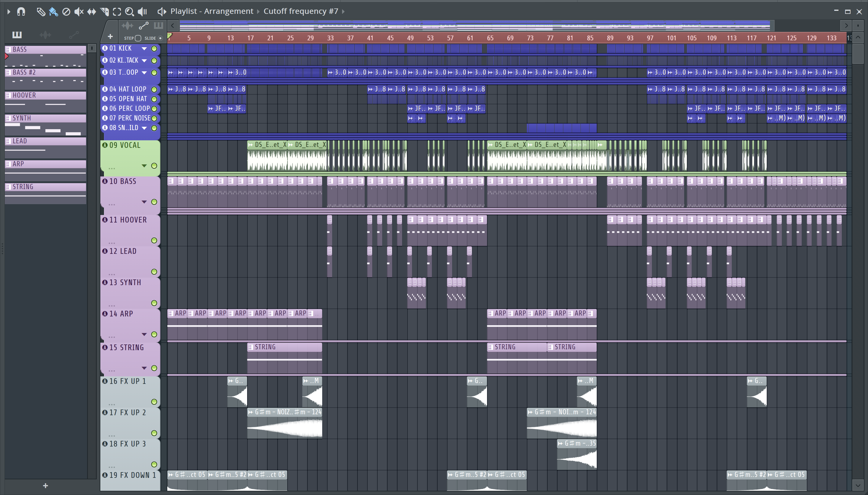Select the SYNTH pattern in picker

46,125
